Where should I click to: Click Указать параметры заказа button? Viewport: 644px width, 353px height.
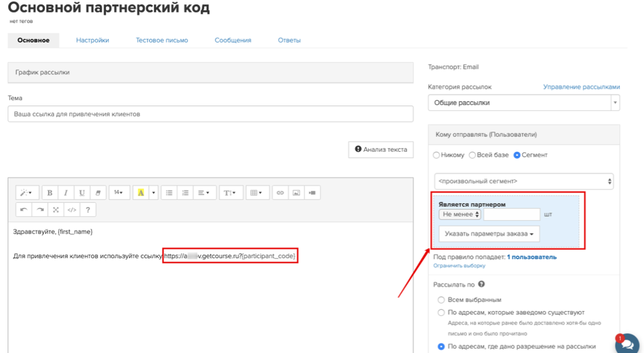(x=489, y=234)
